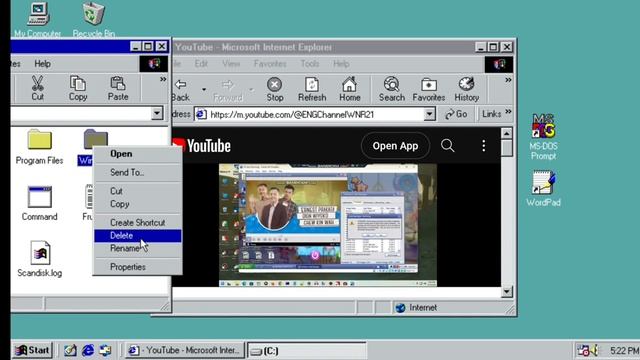This screenshot has width=640, height=360.
Task: Open Favorites panel from IE toolbar
Action: pos(429,90)
